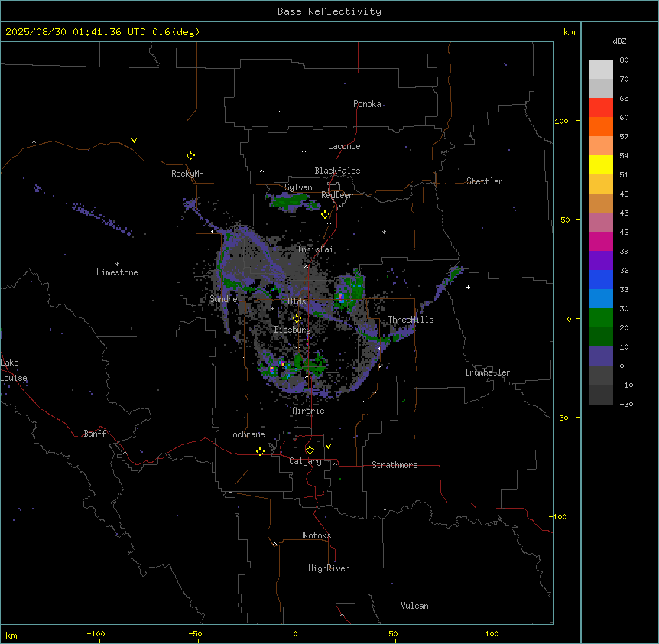Select the blue 33-36 dBZ legend swatch

pos(601,279)
